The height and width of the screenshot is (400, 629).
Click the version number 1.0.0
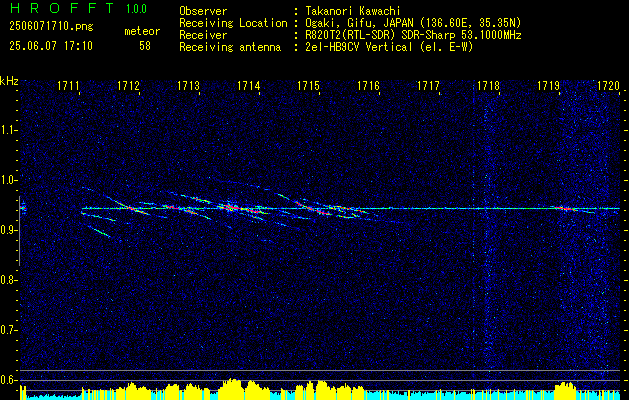click(136, 9)
